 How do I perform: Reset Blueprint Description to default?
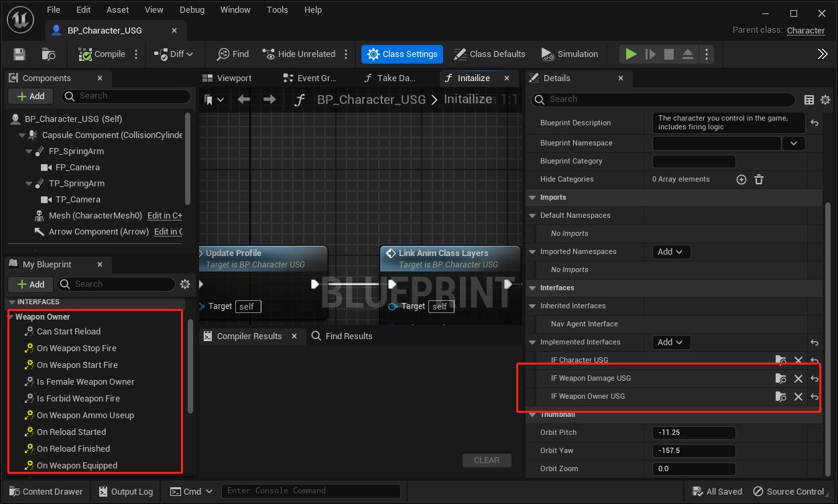(815, 123)
